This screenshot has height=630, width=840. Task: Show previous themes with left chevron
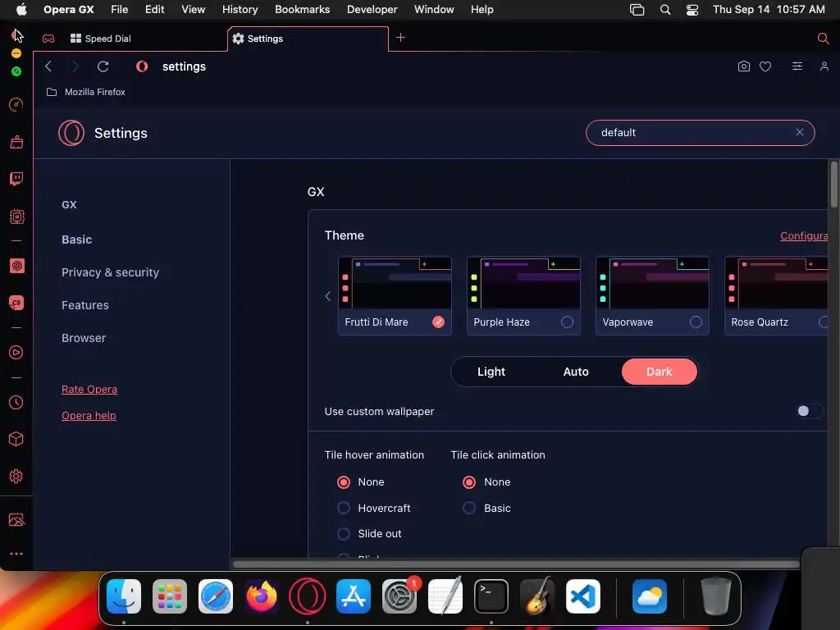(x=328, y=295)
